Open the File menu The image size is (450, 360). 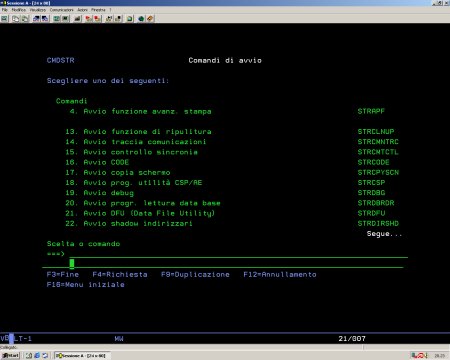point(4,10)
